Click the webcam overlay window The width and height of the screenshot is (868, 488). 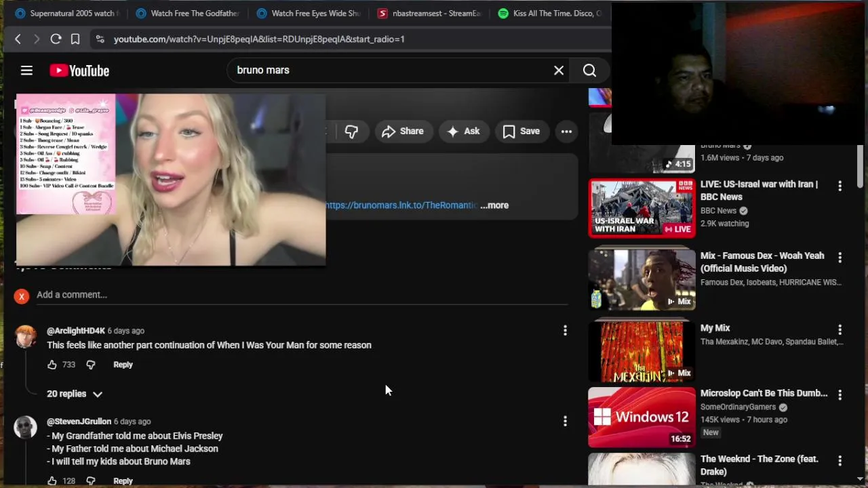pyautogui.click(x=739, y=73)
